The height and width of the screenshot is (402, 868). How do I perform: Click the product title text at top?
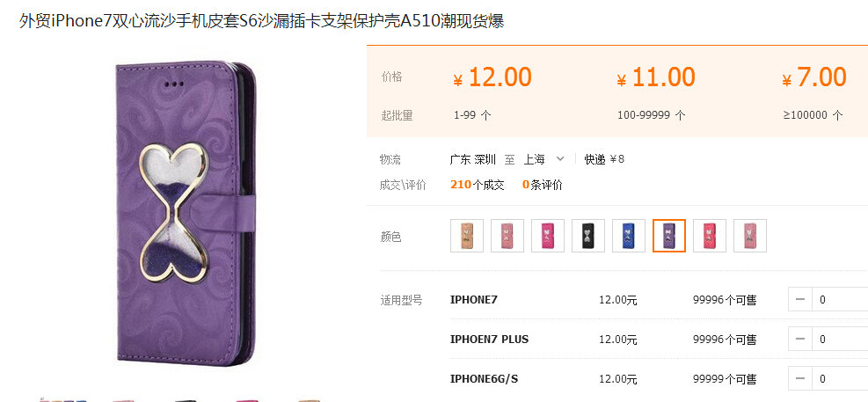tap(261, 22)
